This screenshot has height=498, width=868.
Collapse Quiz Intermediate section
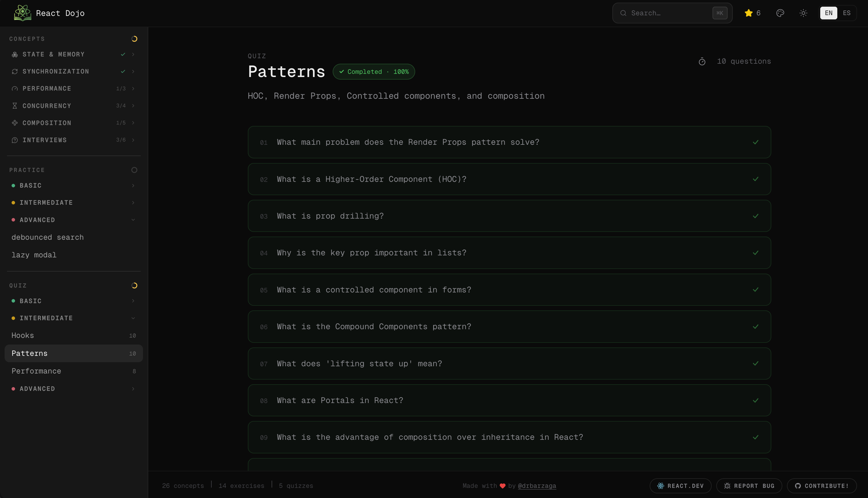74,318
